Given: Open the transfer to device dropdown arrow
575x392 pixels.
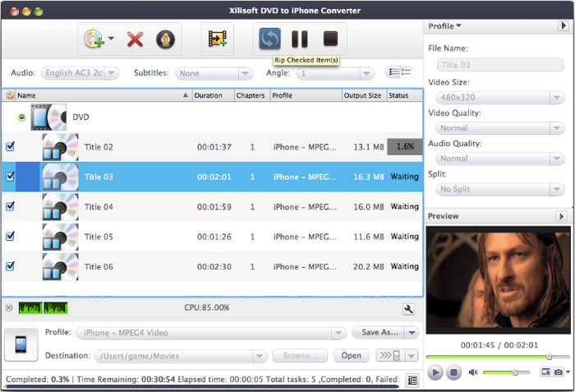Looking at the screenshot, I should [x=411, y=355].
